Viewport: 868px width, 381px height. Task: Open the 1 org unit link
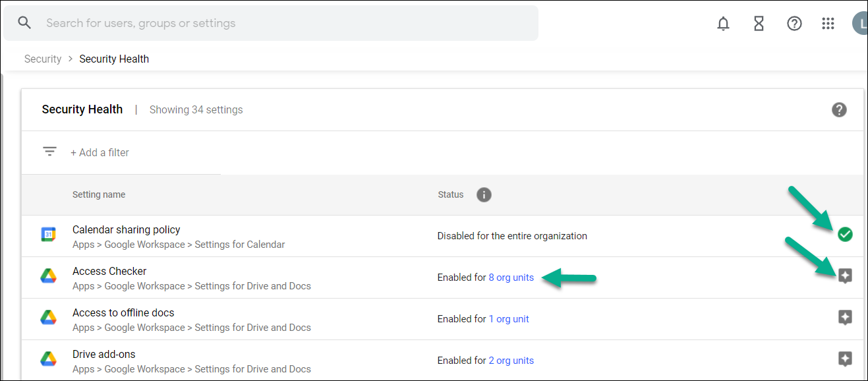(508, 319)
